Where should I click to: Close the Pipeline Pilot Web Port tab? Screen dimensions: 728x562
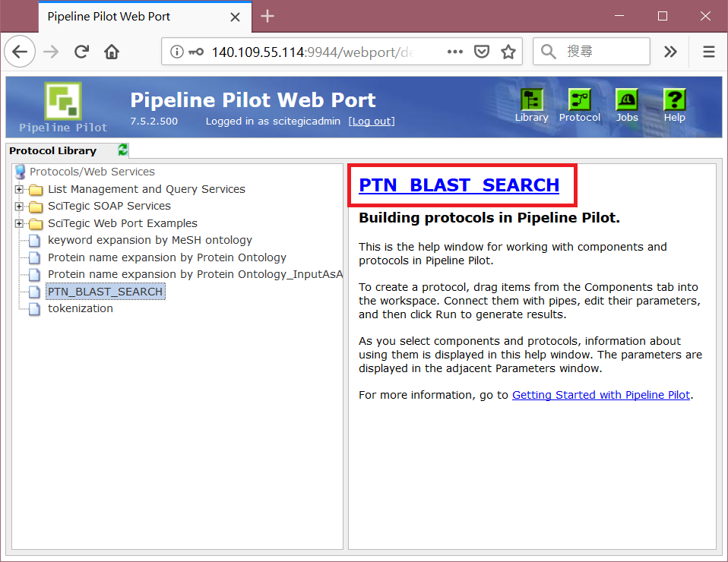[235, 17]
